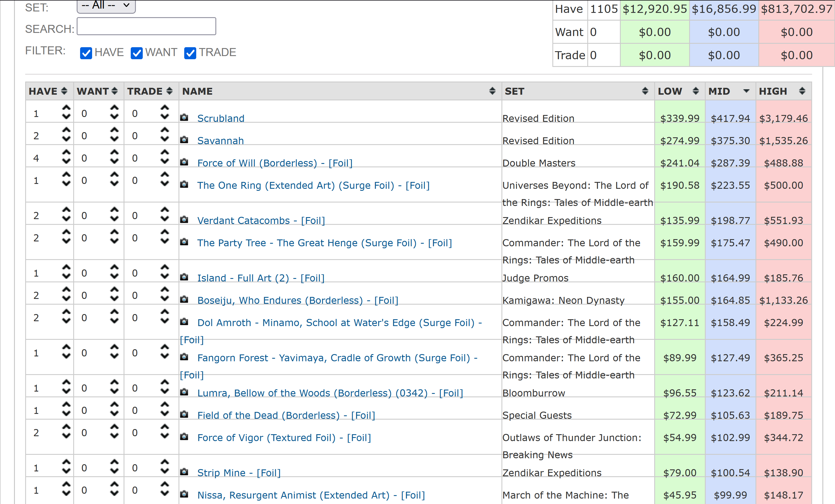Click camera icon beside Savannah
This screenshot has height=504, width=835.
[x=184, y=140]
